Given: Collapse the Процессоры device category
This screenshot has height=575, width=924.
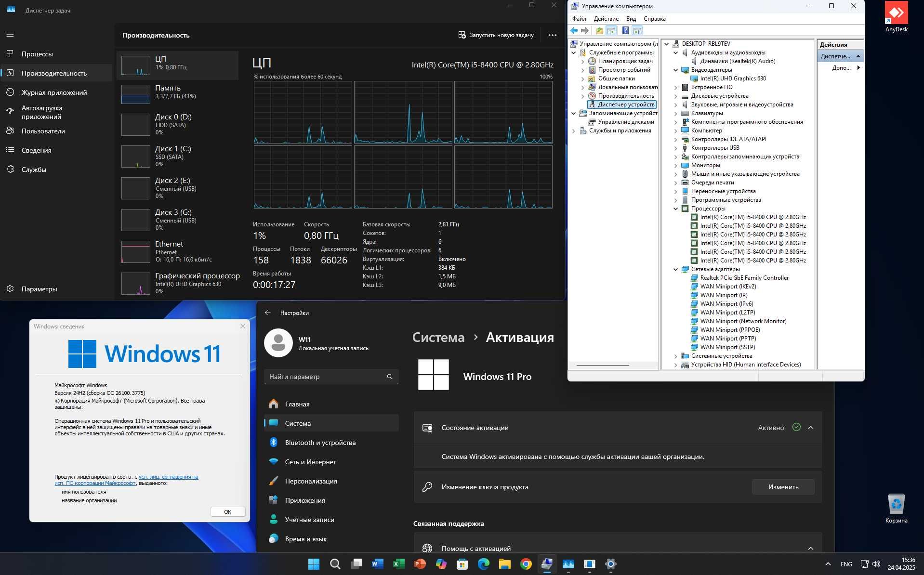Looking at the screenshot, I should (675, 209).
